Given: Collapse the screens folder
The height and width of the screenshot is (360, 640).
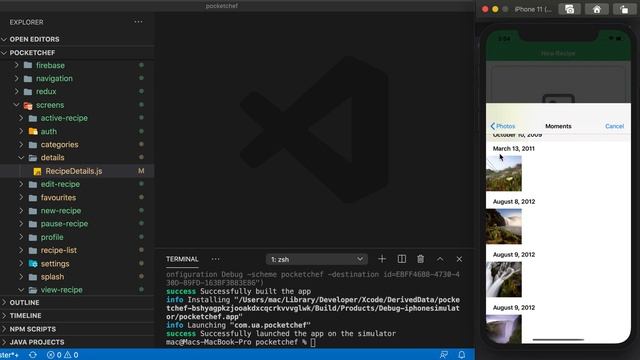Looking at the screenshot, I should (x=16, y=105).
